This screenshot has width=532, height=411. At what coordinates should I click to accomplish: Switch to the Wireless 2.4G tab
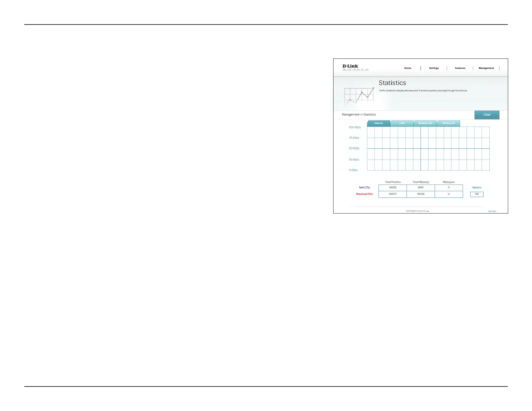coord(425,123)
